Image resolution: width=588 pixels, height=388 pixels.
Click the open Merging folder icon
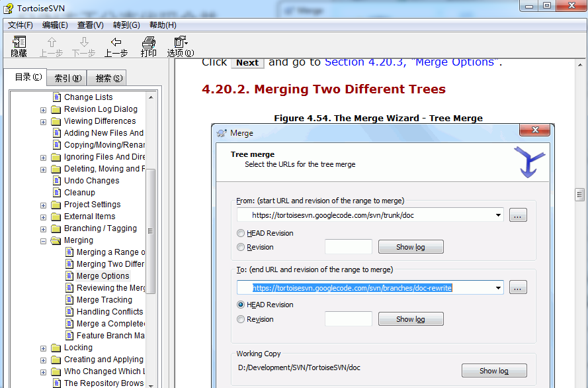click(x=56, y=240)
